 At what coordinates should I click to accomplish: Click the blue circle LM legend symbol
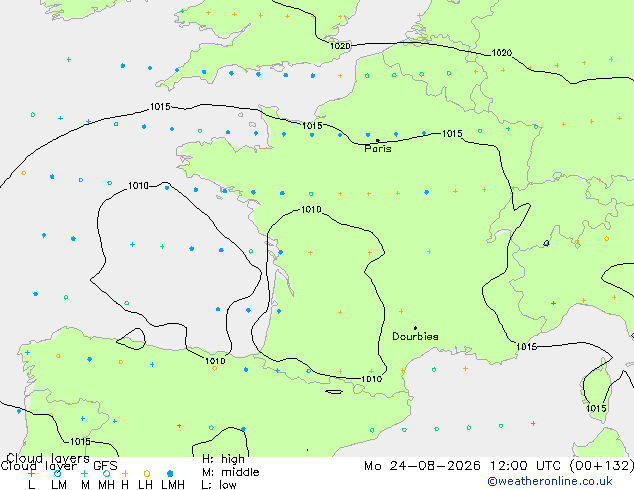point(57,473)
